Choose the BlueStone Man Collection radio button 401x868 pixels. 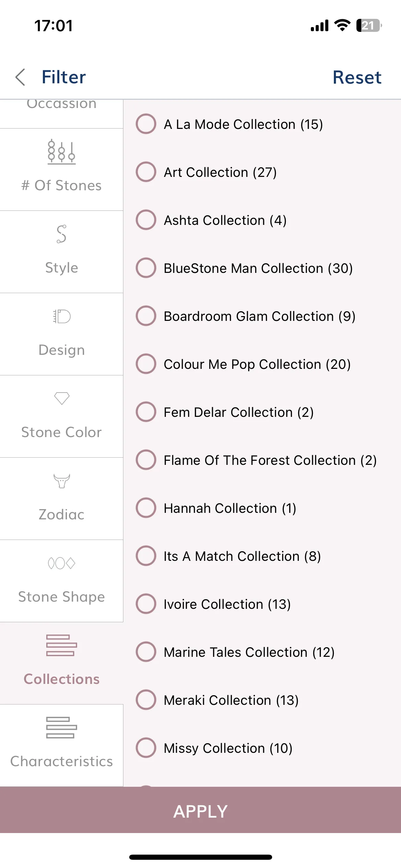[146, 268]
